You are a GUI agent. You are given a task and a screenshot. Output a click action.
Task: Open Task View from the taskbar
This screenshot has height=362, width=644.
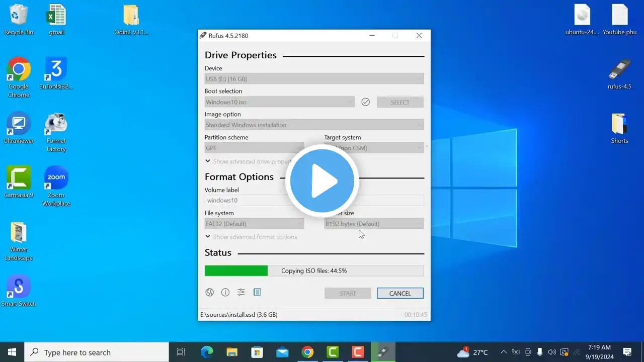(181, 352)
